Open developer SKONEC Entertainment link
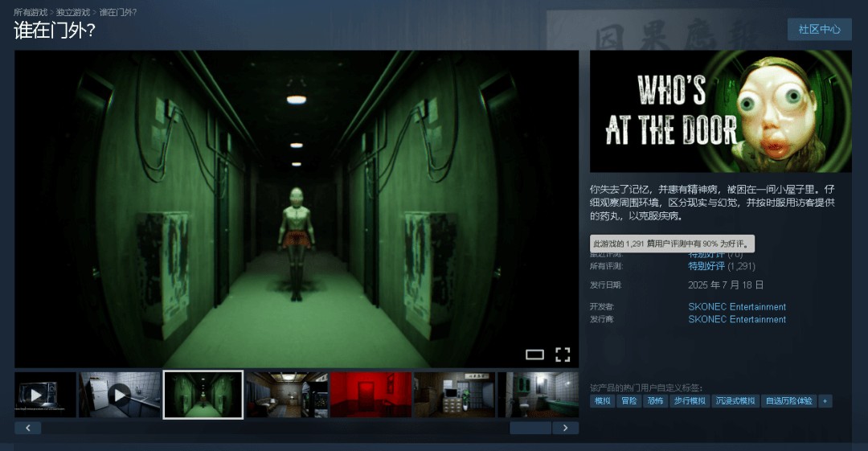 tap(737, 307)
